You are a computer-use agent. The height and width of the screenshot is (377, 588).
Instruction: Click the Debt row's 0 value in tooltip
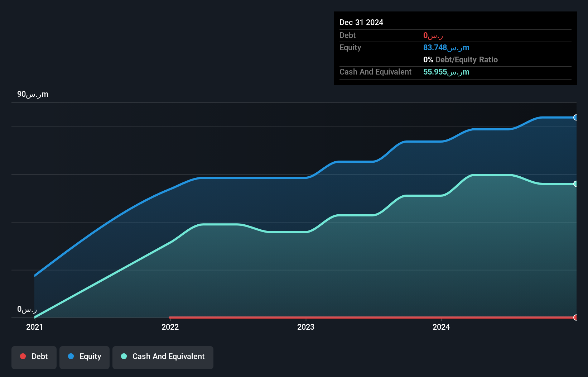(433, 35)
